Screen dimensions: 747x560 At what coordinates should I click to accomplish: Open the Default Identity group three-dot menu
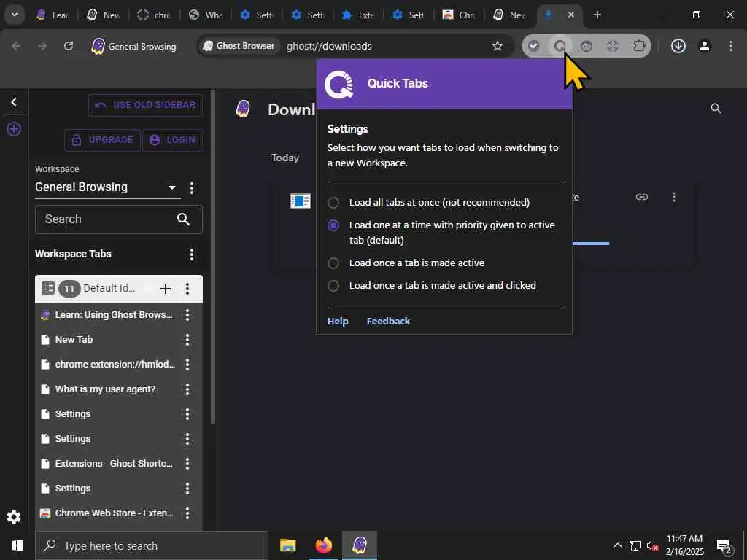click(187, 289)
